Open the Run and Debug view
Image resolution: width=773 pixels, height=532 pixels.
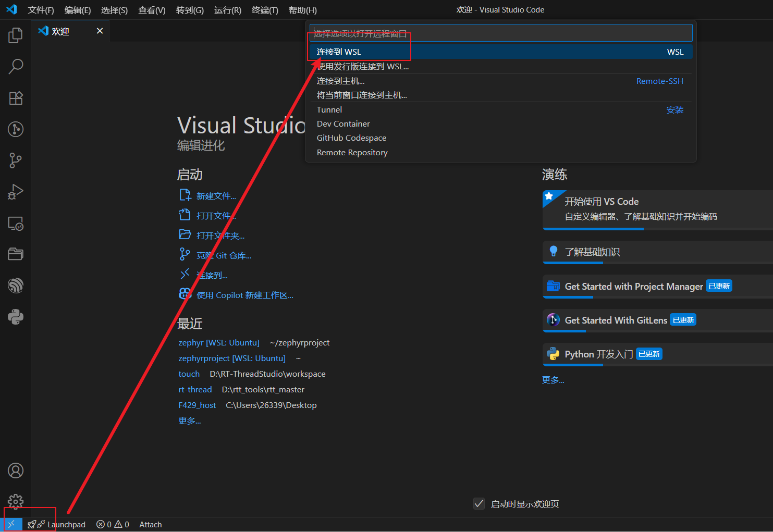pyautogui.click(x=16, y=192)
